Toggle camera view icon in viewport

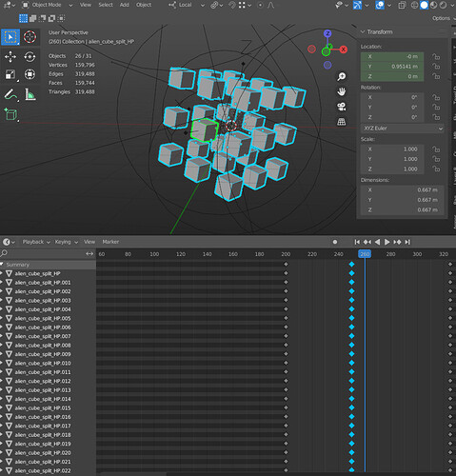pos(342,107)
